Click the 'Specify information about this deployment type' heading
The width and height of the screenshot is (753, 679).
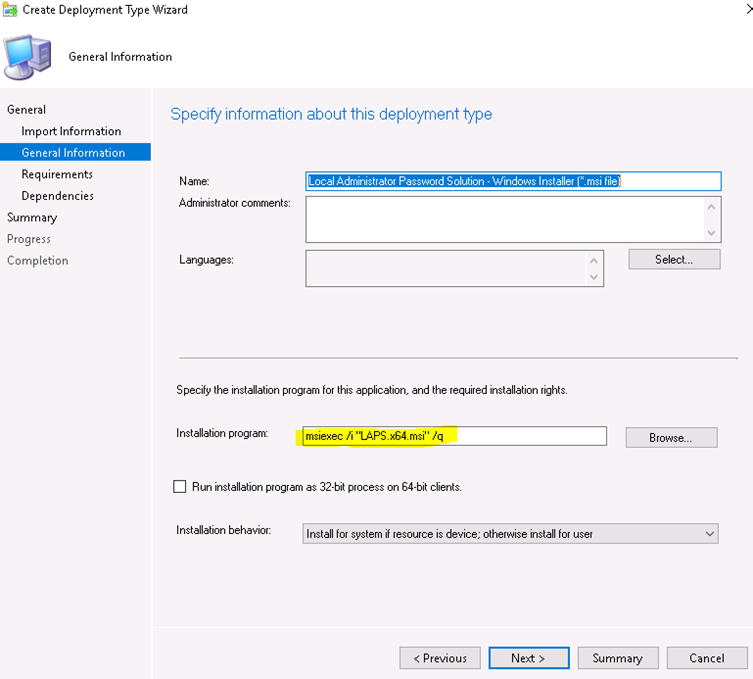pyautogui.click(x=331, y=114)
